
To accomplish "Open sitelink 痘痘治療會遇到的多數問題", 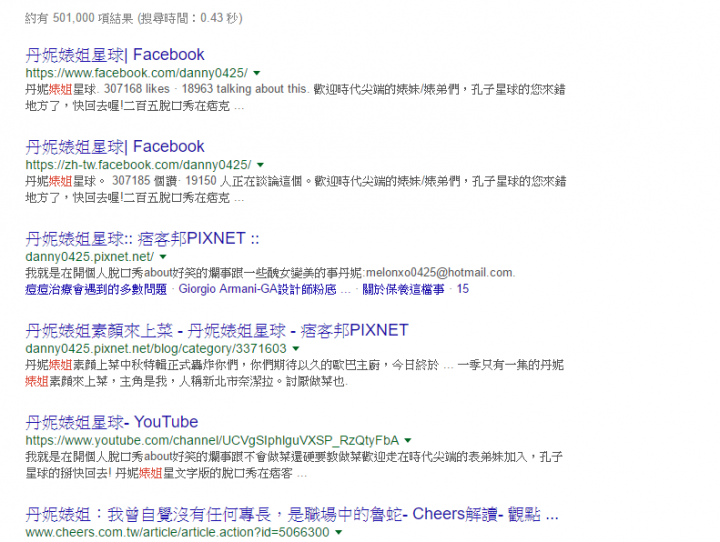I will pos(96,289).
